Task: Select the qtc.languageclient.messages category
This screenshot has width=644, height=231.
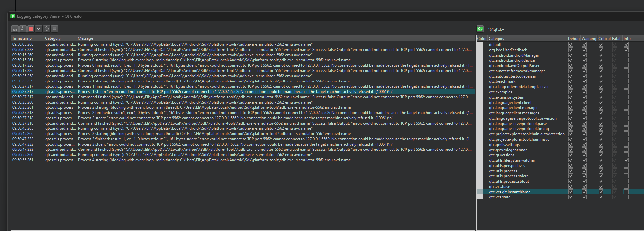Action: [514, 113]
